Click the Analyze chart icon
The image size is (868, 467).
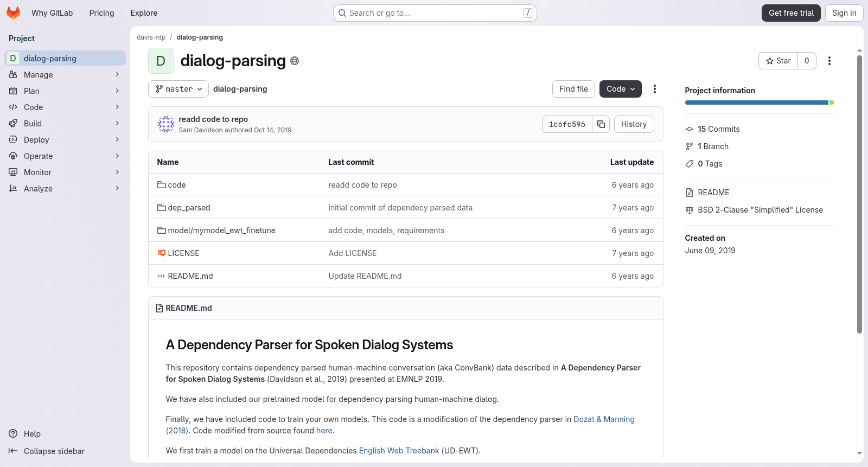(13, 188)
